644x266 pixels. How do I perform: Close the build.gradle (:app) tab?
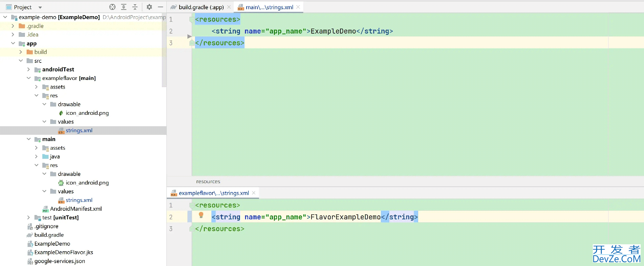tap(229, 7)
